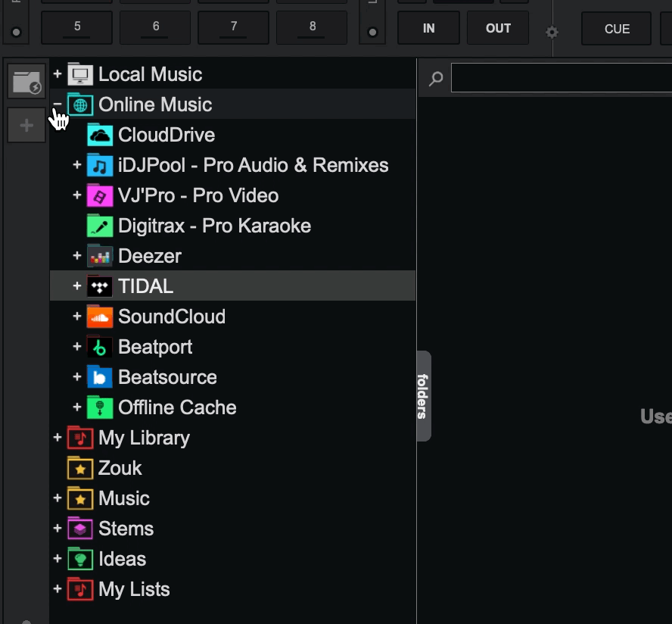Toggle the round dot left of pad 5
Screen dimensions: 672x624
pos(17,32)
